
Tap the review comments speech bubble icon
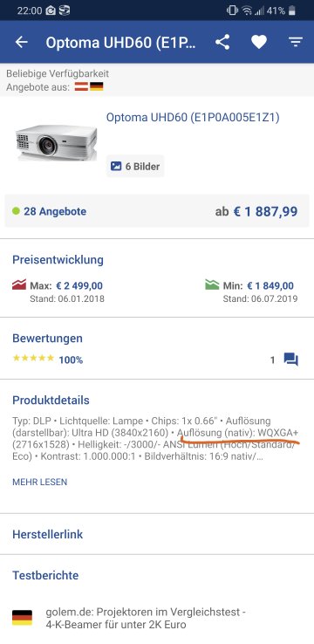(291, 360)
